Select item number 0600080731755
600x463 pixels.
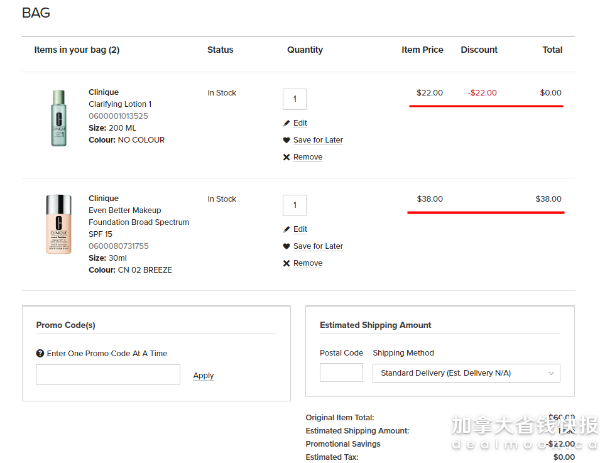pos(118,246)
